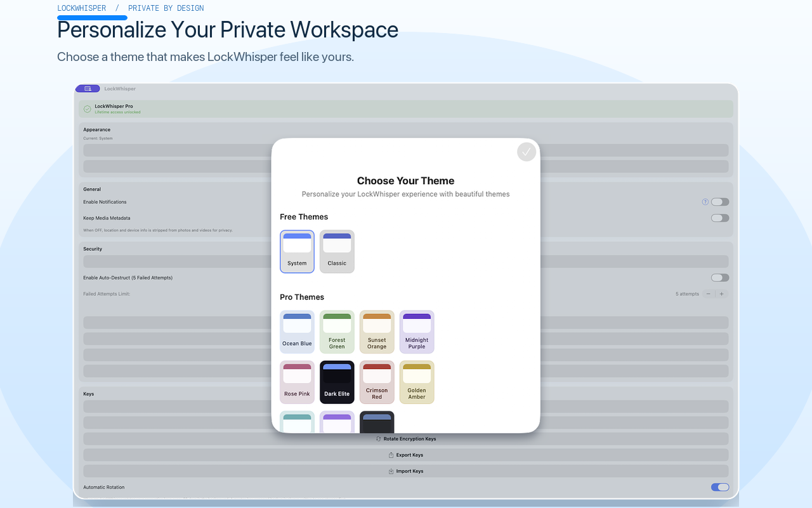
Task: Pick the Midnight Purple theme
Action: tap(417, 332)
